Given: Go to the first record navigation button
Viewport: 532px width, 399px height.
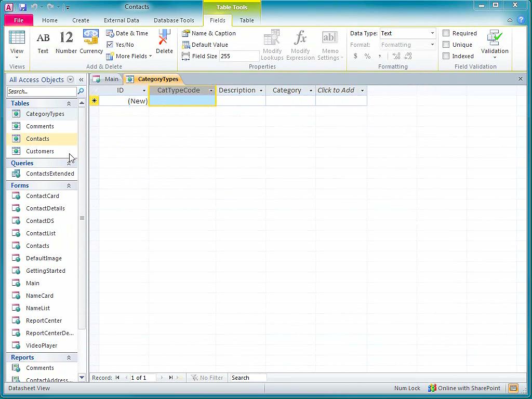Looking at the screenshot, I should coord(117,378).
